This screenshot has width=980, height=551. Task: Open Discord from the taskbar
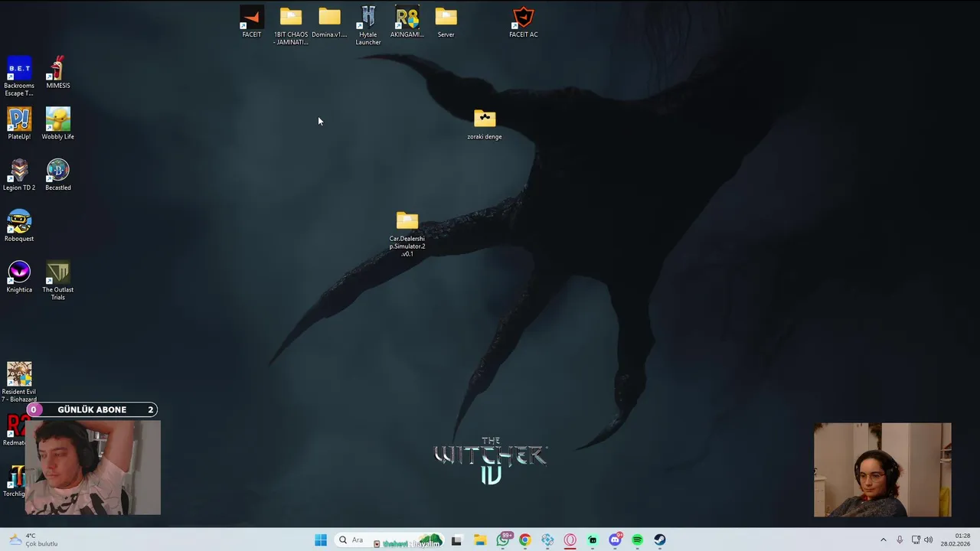[615, 540]
